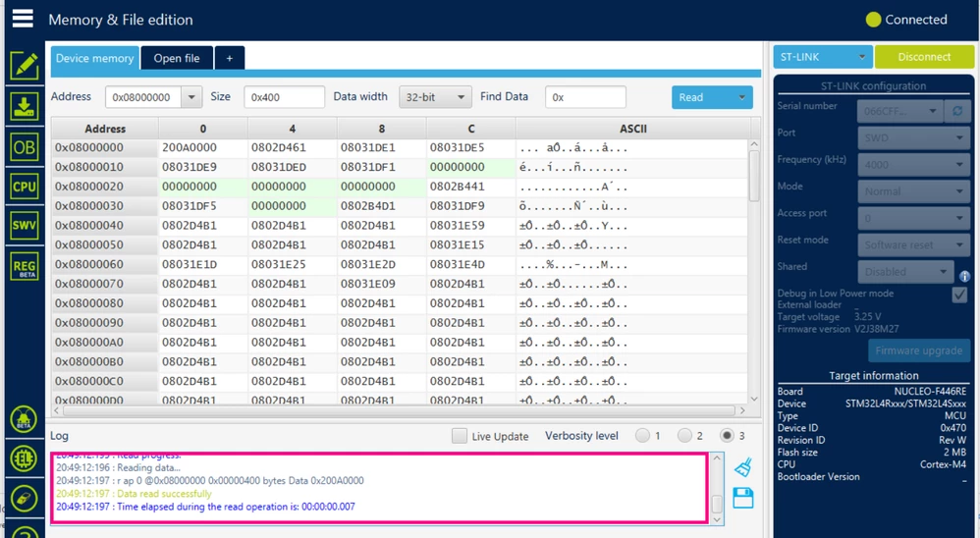Image resolution: width=980 pixels, height=538 pixels.
Task: Open the Erasing & Programming download icon
Action: [25, 106]
